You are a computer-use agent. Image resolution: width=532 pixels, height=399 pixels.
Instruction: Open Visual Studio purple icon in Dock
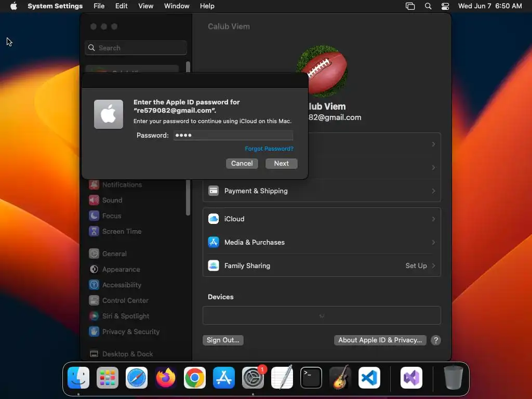pos(411,378)
